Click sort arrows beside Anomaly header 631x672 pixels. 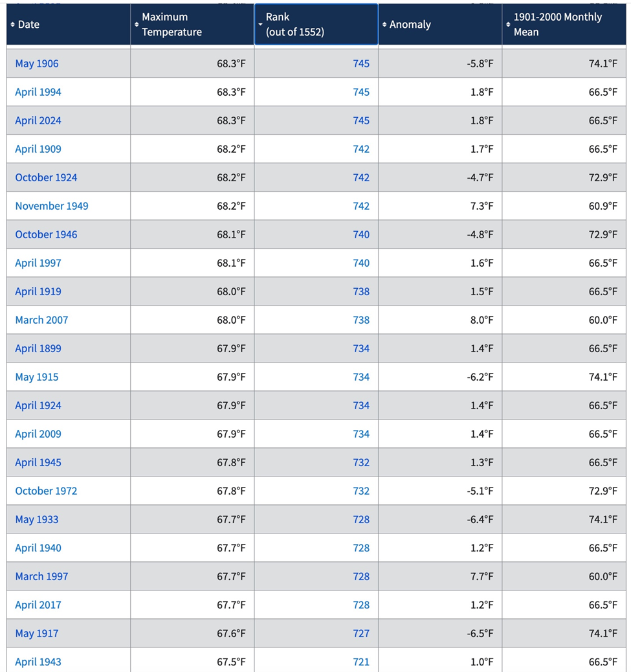384,25
